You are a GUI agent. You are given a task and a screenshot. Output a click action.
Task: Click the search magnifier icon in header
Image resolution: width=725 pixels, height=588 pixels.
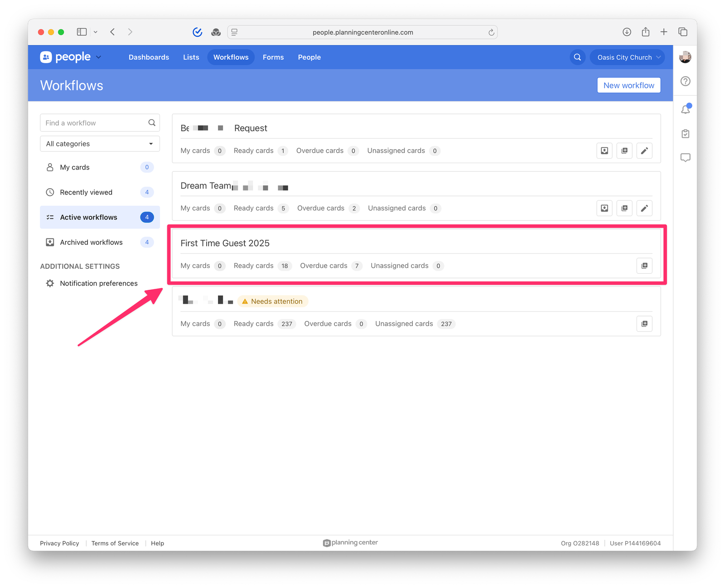click(577, 57)
